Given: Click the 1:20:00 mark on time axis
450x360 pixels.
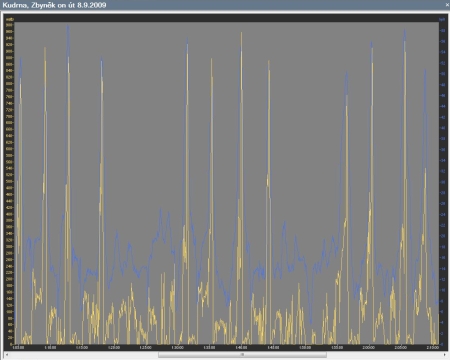Looking at the screenshot, I should (x=114, y=347).
